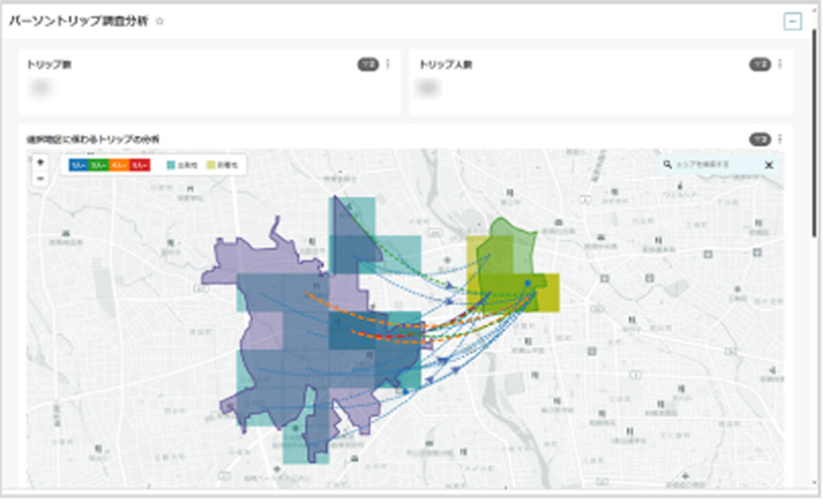The height and width of the screenshot is (504, 823).
Task: Clear the area search with the X icon
Action: coord(769,165)
